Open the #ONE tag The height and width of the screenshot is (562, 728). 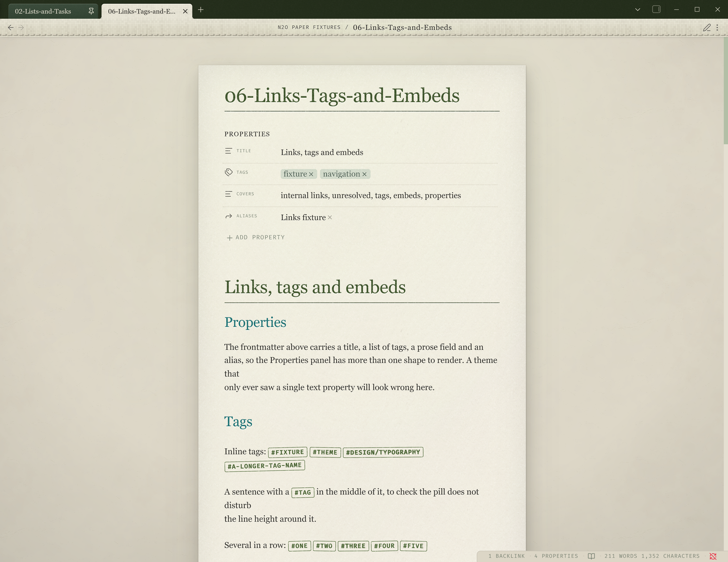pyautogui.click(x=299, y=546)
